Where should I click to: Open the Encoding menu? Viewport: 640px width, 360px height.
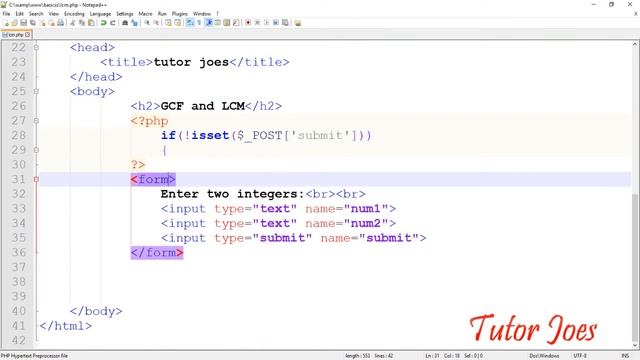74,13
